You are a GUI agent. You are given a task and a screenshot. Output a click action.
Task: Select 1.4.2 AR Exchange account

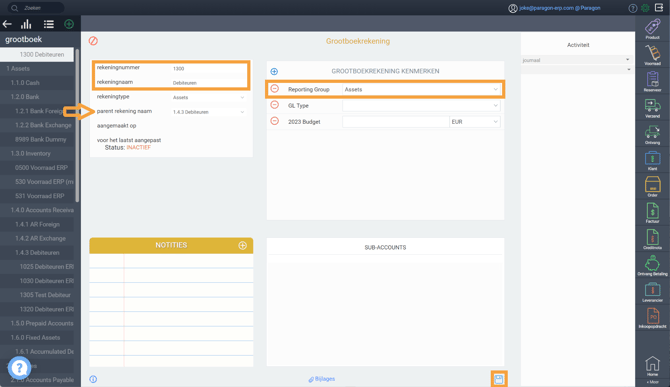click(x=37, y=238)
